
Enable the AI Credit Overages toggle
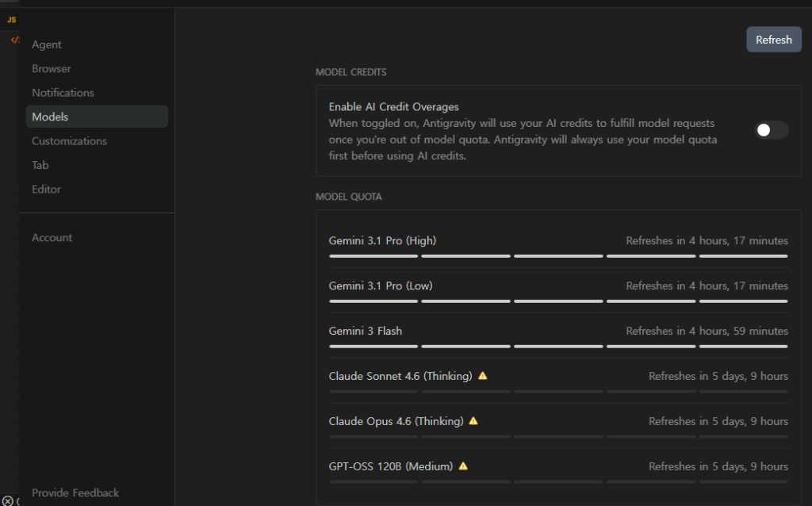tap(771, 130)
